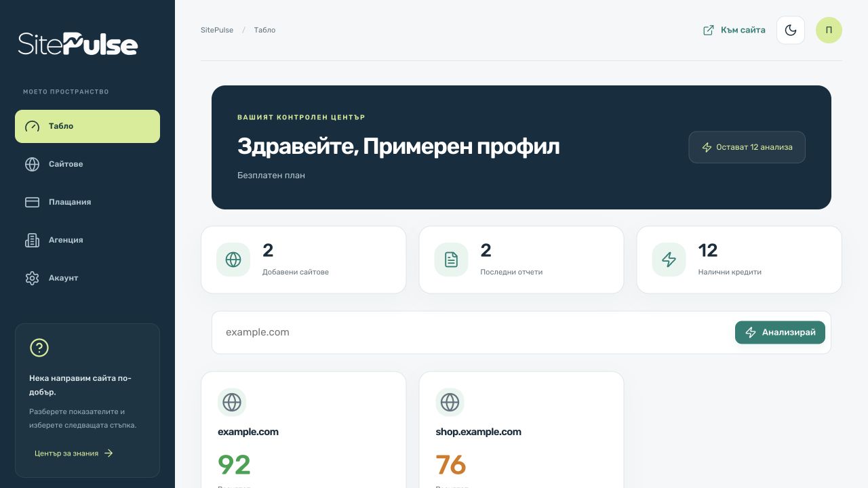868x488 pixels.
Task: Click the globe icon on the example.com card
Action: coord(232,402)
